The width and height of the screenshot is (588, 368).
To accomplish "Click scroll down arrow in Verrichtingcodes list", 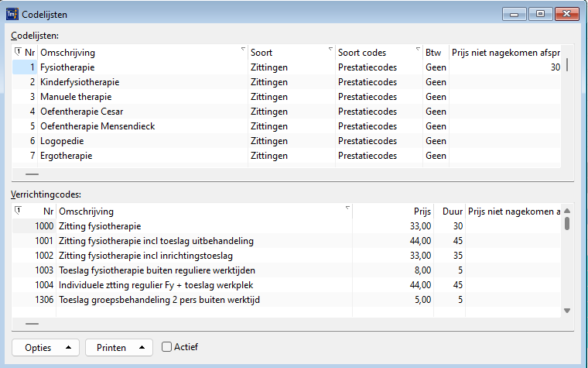I will [x=567, y=311].
